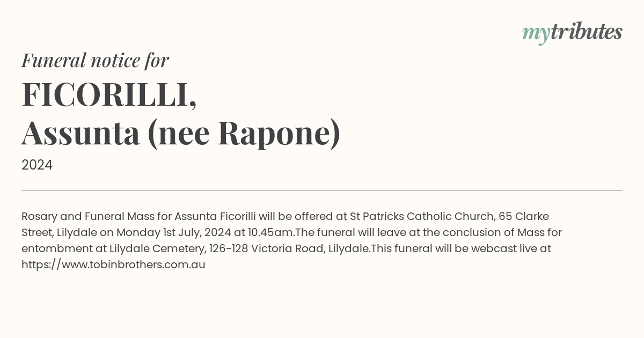Select the "65 Clarke" street address text

[524, 216]
